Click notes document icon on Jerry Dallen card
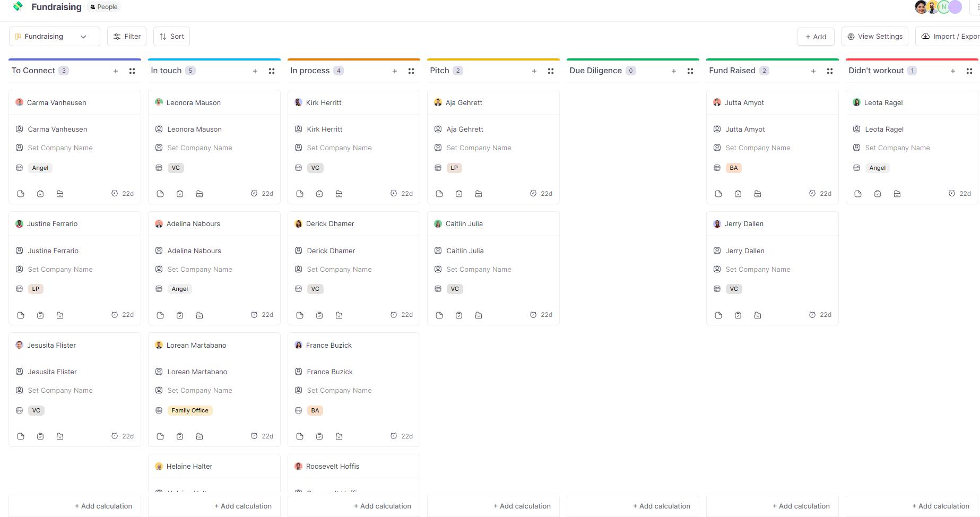The image size is (980, 517). [x=718, y=315]
